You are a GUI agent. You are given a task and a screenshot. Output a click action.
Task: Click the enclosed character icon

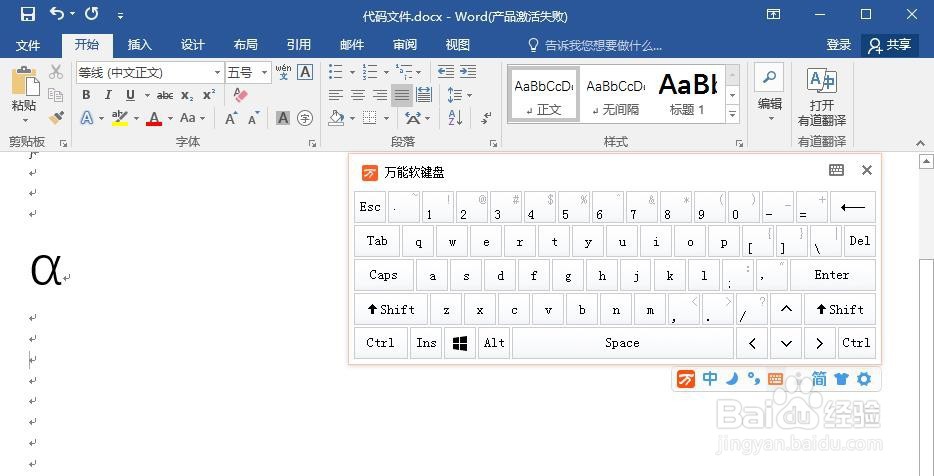(x=305, y=118)
